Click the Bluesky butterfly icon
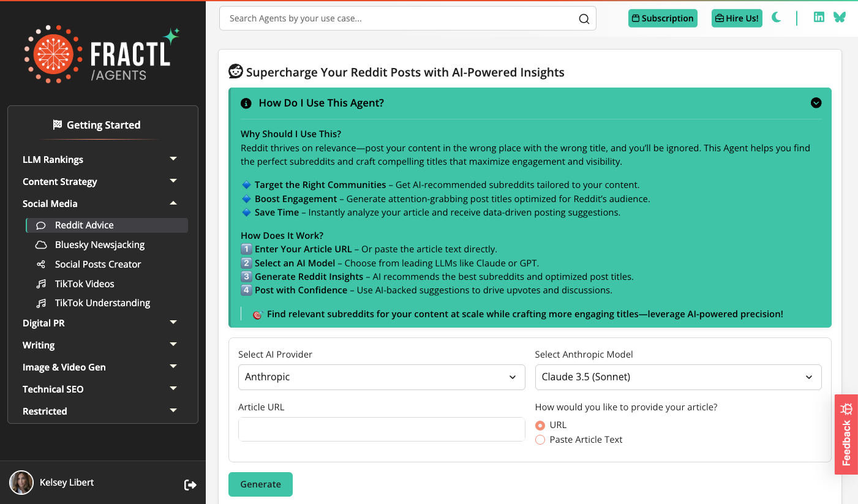This screenshot has width=858, height=504. click(x=839, y=18)
